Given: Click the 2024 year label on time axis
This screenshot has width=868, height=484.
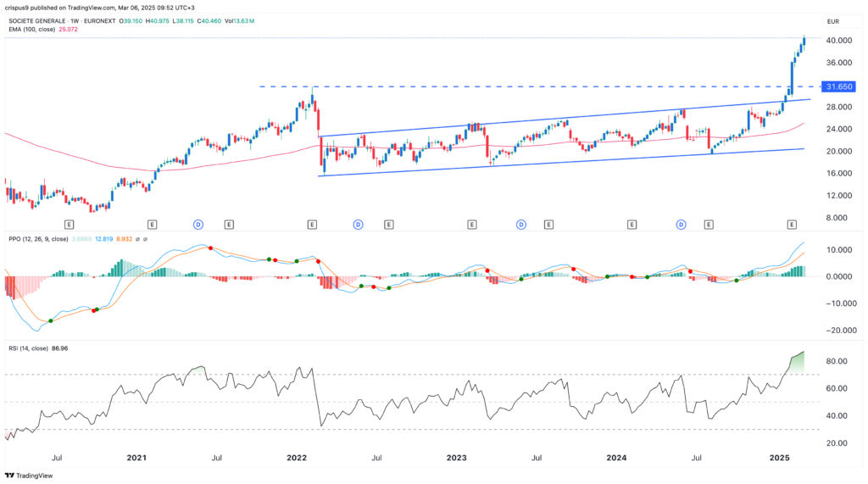Looking at the screenshot, I should click(617, 458).
